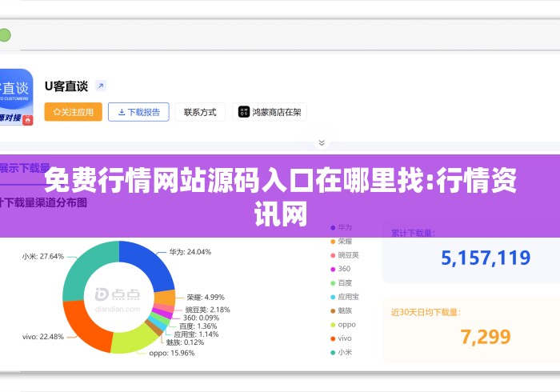Click the 5,157,119 total downloads value
This screenshot has height=392, width=560.
486,258
